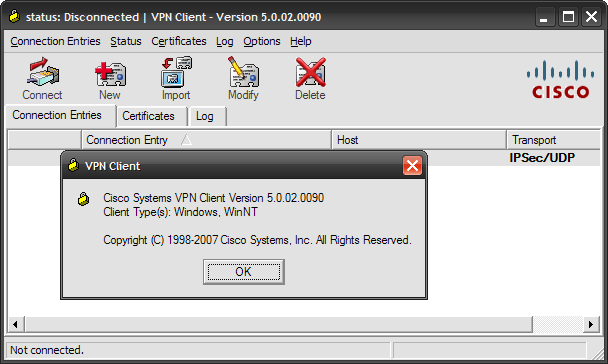The height and width of the screenshot is (364, 608).
Task: Click the Copyright 1998-2007 text line
Action: coord(257,240)
